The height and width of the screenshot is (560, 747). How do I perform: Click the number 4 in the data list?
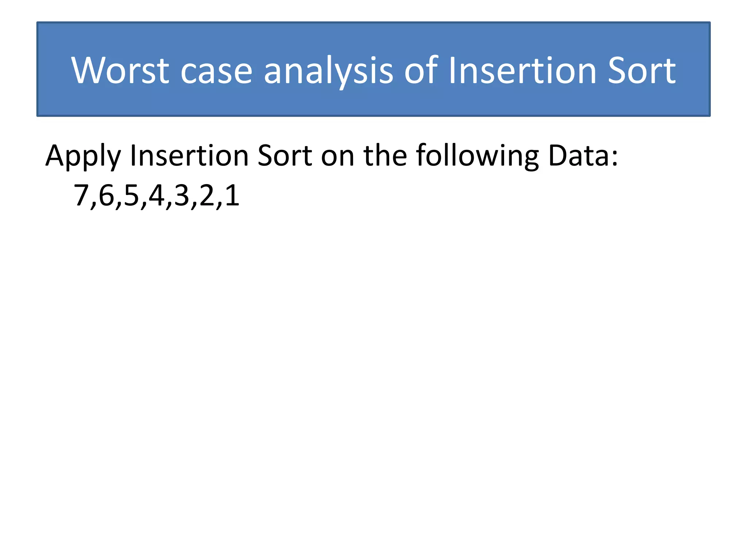(157, 196)
